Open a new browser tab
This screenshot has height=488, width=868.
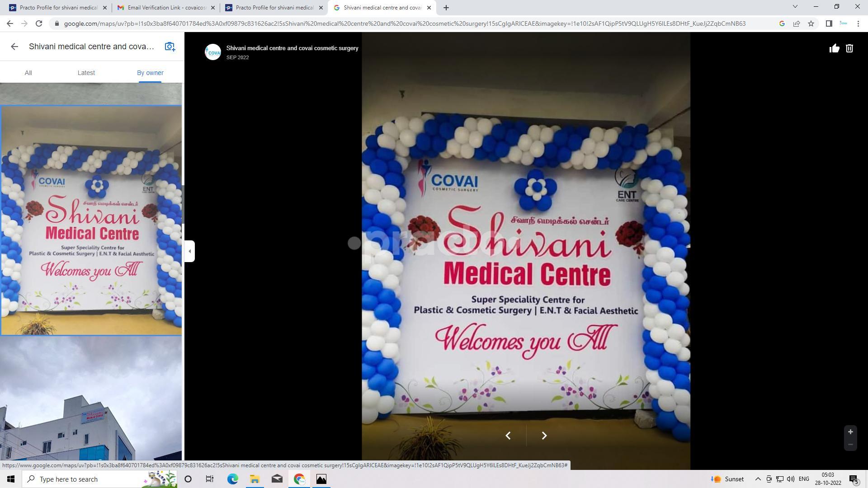(446, 8)
